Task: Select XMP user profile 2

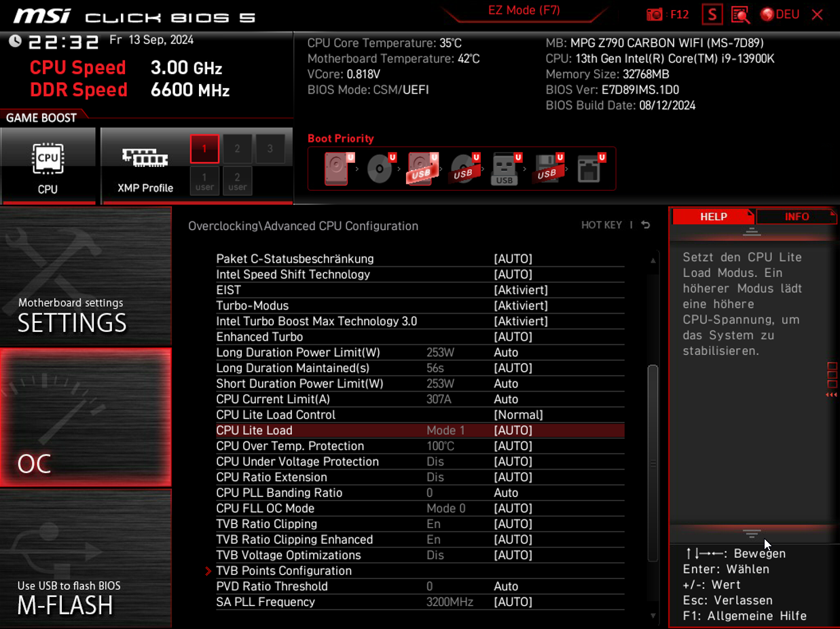Action: pos(237,181)
